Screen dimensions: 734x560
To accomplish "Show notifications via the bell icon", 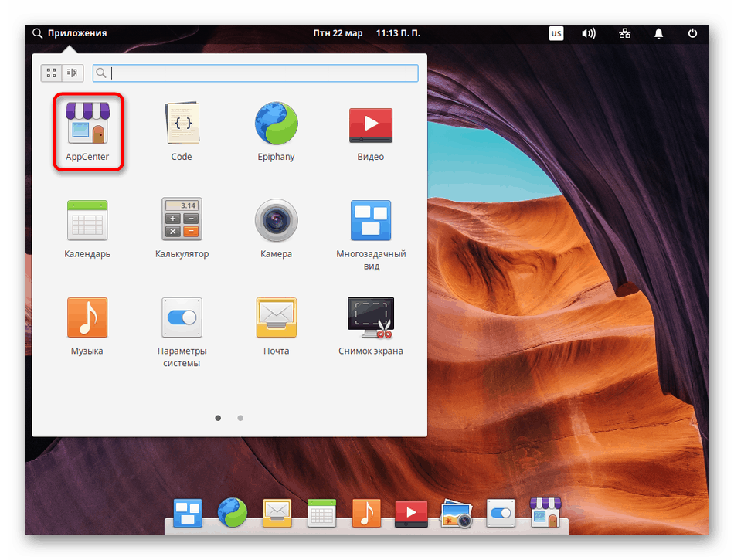I will point(658,33).
